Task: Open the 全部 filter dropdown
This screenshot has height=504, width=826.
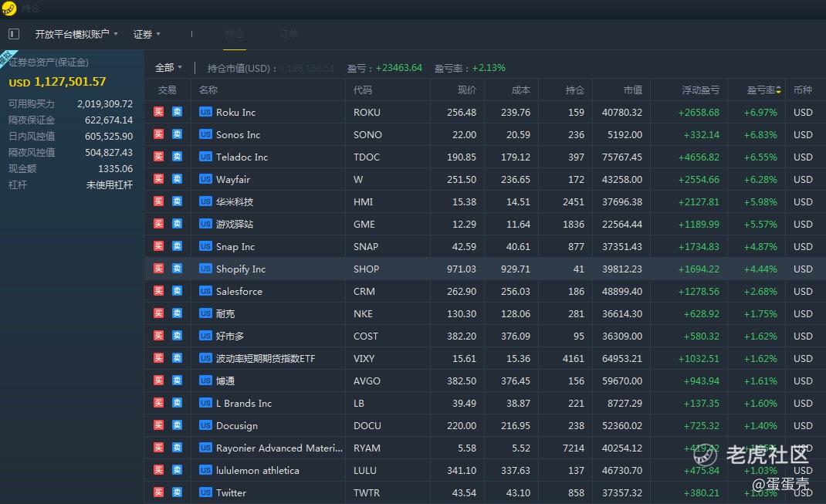Action: (x=168, y=67)
